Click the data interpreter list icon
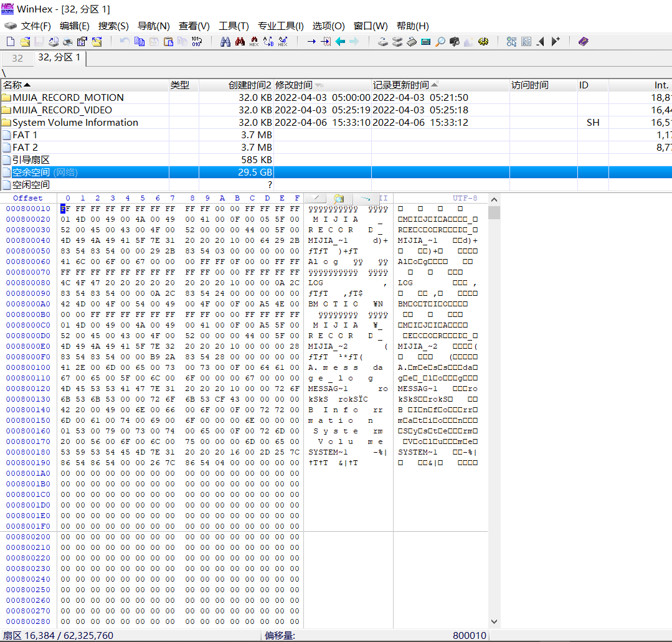Screen dimensions: 672x642 coord(526,42)
